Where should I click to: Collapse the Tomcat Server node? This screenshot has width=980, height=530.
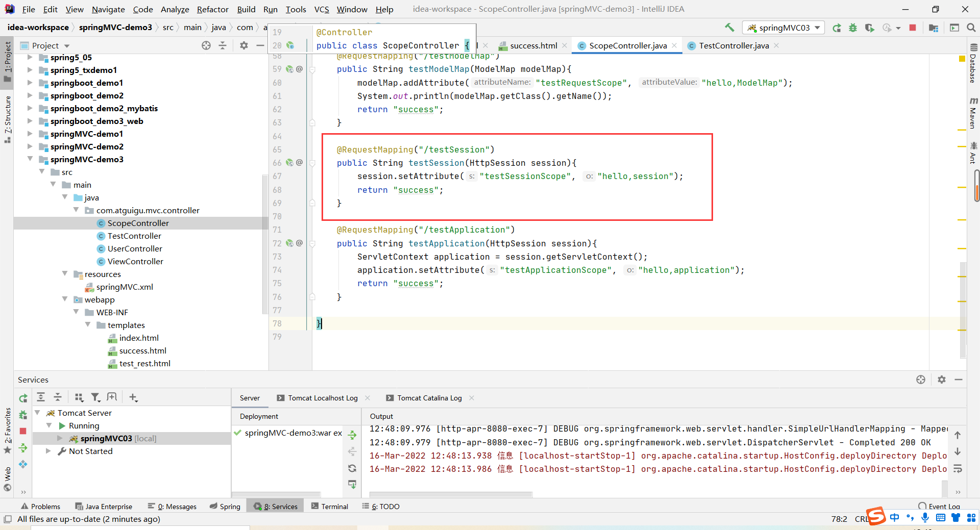(38, 413)
